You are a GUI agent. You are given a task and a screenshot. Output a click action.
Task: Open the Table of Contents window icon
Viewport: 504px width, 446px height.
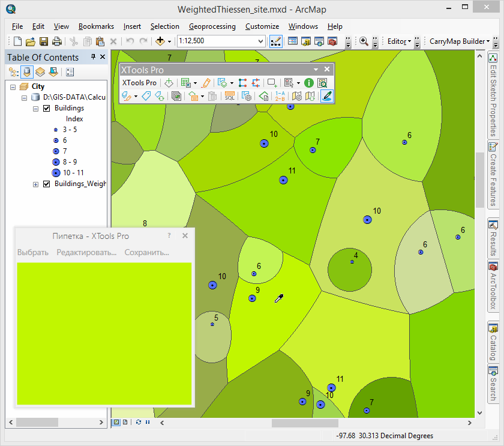click(293, 41)
